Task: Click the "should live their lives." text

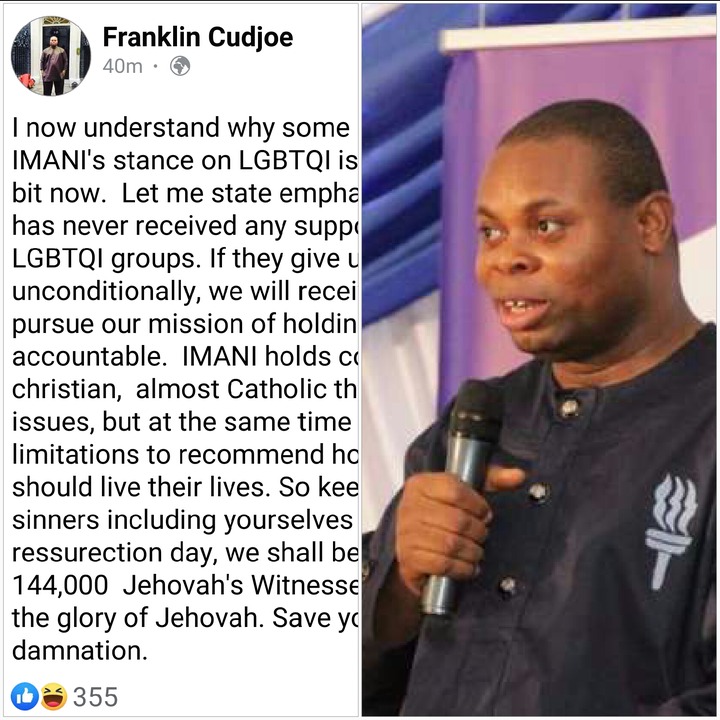Action: [141, 487]
